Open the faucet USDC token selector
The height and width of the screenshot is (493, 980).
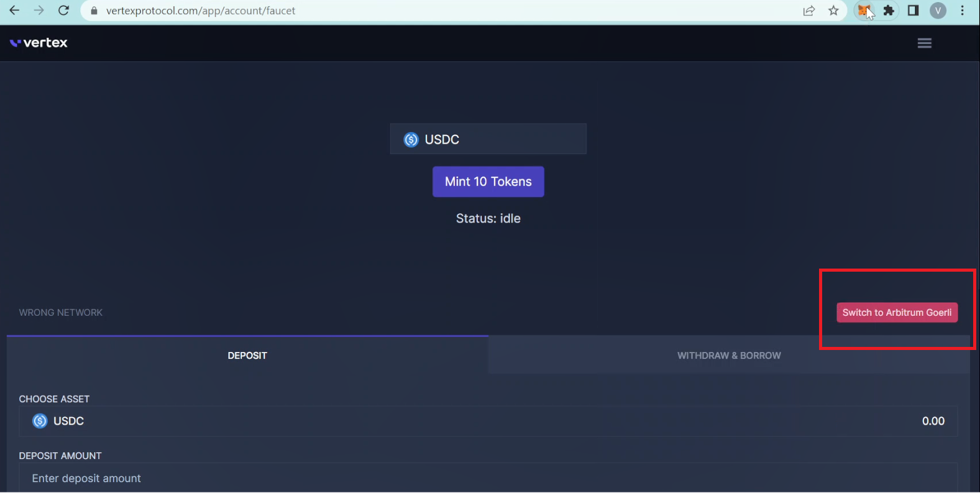[488, 139]
